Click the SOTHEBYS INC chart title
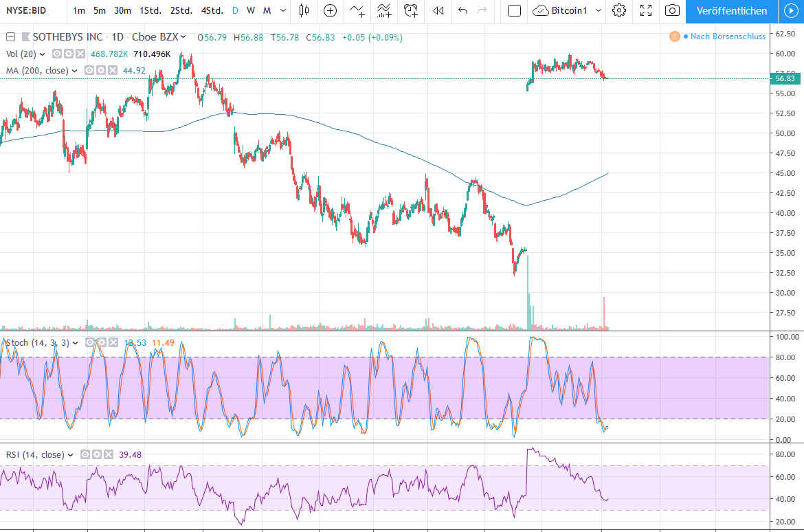This screenshot has width=804, height=532. click(67, 37)
